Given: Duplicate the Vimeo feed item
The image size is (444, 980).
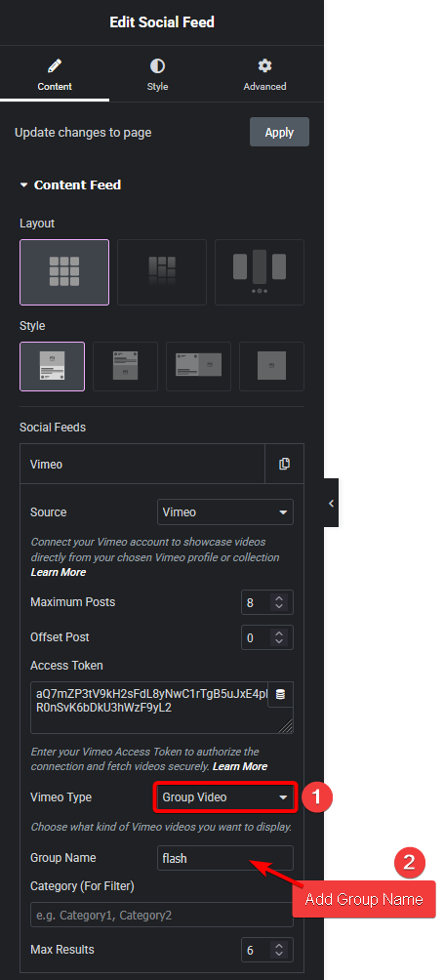Looking at the screenshot, I should (x=284, y=464).
